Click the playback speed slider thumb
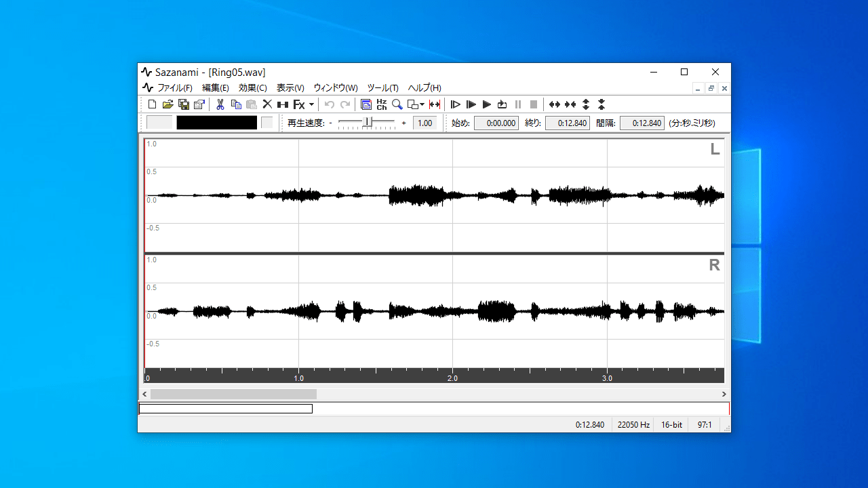The width and height of the screenshot is (868, 488). [368, 122]
